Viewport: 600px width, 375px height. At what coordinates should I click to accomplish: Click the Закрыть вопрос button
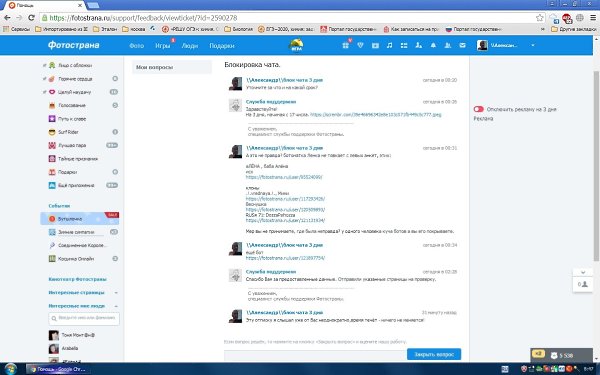click(434, 354)
